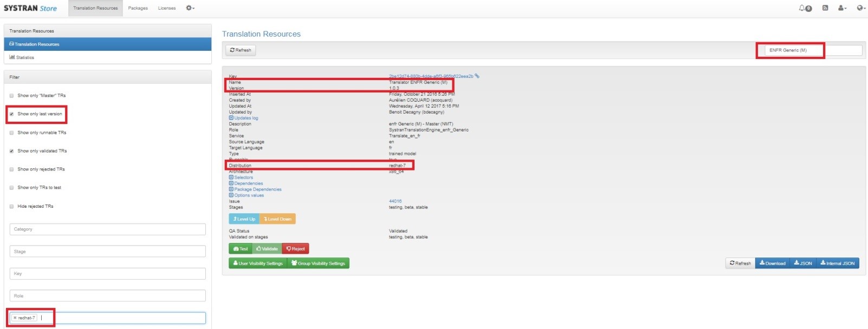The height and width of the screenshot is (329, 868).
Task: Enable Show only rejected TRs
Action: 11,169
